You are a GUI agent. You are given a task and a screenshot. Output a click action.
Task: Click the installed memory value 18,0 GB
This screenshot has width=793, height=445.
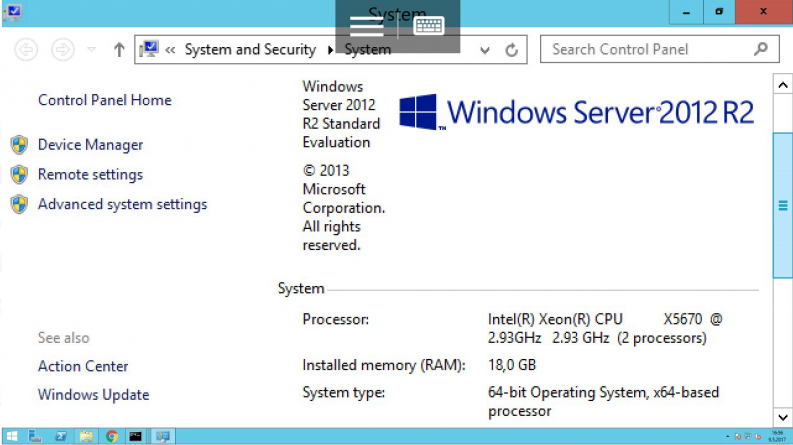[512, 365]
